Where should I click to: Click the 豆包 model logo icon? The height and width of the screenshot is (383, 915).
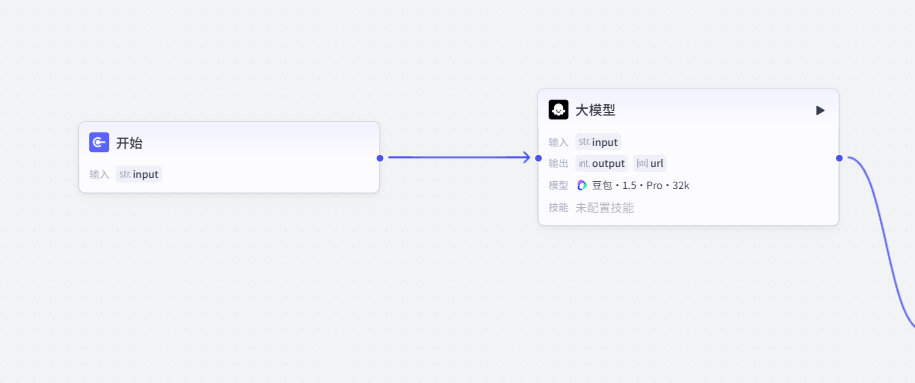(582, 186)
